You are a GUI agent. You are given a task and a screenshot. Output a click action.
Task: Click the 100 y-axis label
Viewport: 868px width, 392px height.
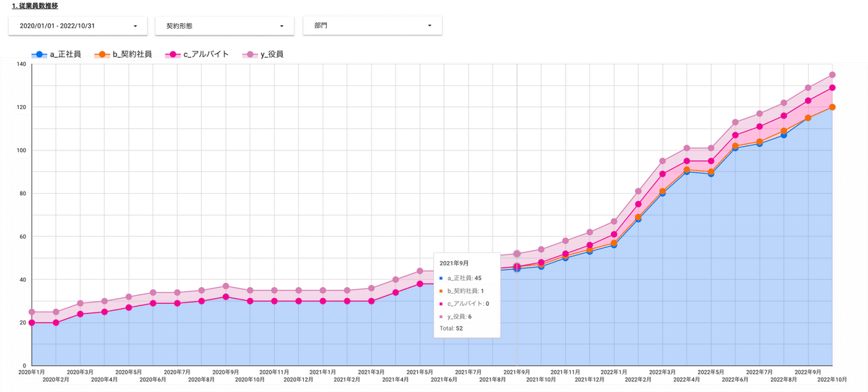point(20,150)
